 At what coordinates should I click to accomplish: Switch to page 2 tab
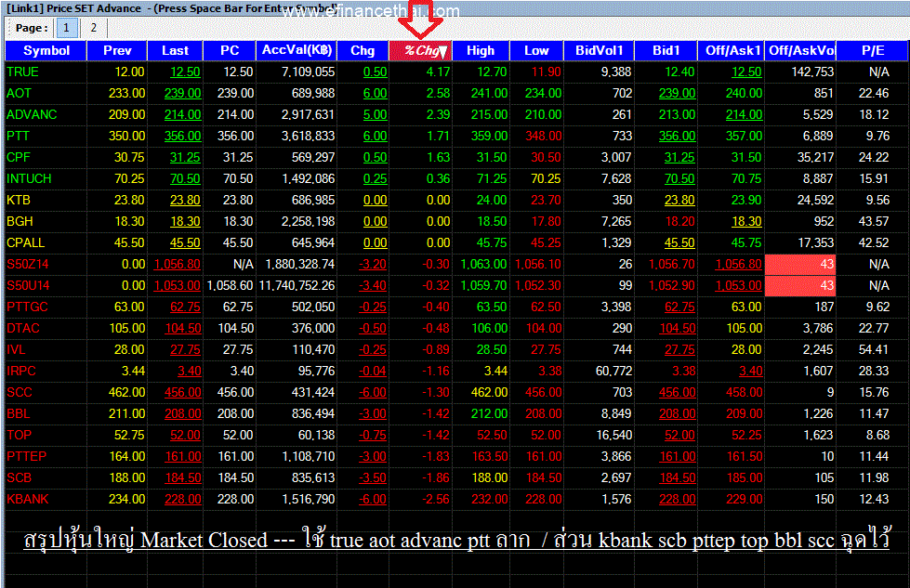pos(94,27)
